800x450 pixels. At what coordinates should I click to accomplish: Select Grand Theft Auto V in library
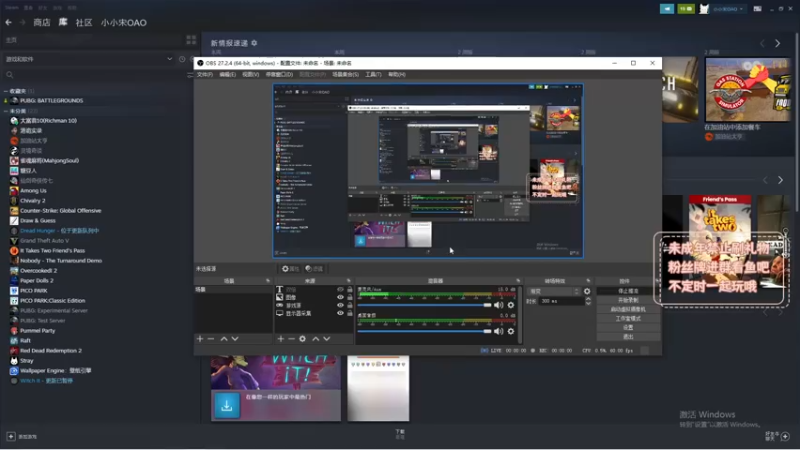coord(44,240)
